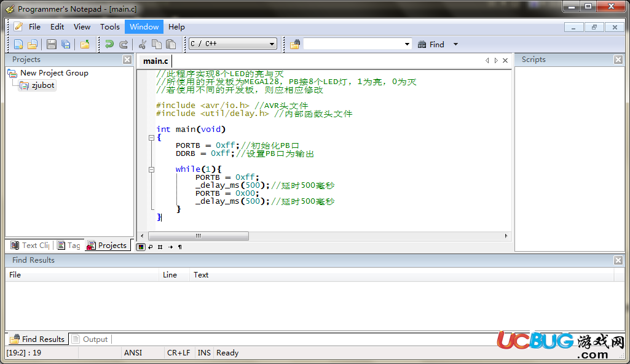Open the Help menu
This screenshot has height=364, width=630.
click(176, 27)
